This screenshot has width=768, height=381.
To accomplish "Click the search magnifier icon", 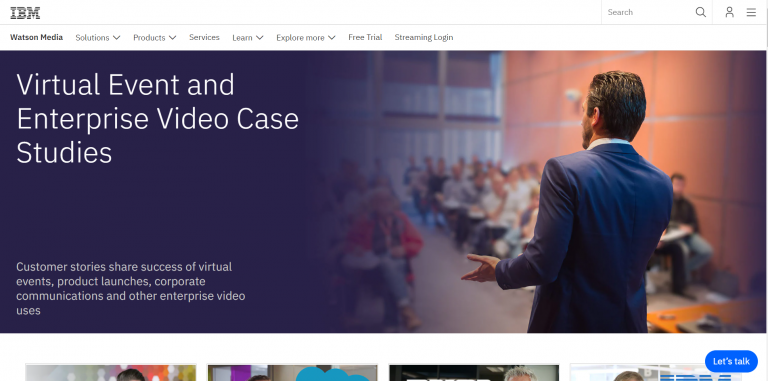I will [x=700, y=12].
